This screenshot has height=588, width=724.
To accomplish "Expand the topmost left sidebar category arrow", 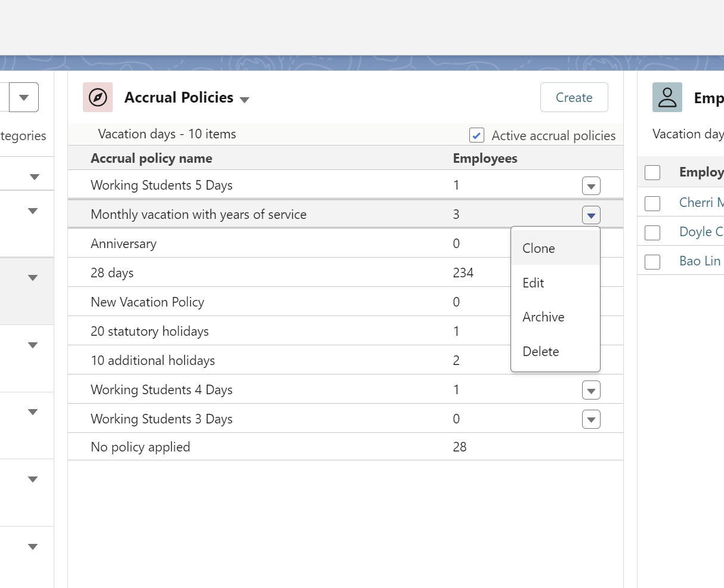I will pyautogui.click(x=34, y=177).
